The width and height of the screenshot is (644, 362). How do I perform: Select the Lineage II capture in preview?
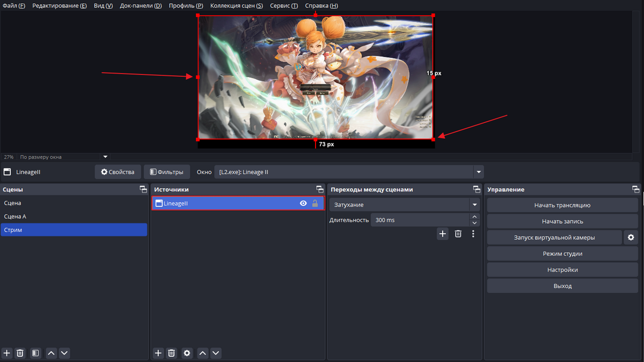point(316,77)
